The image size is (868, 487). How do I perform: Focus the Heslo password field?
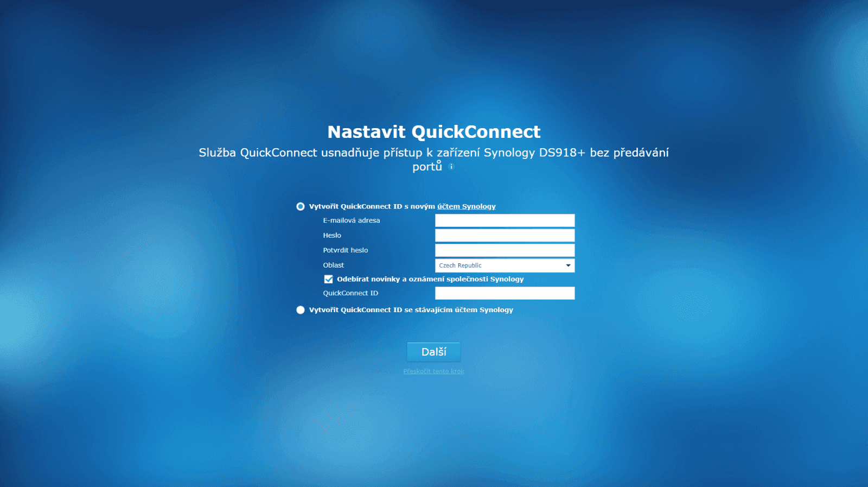(505, 235)
